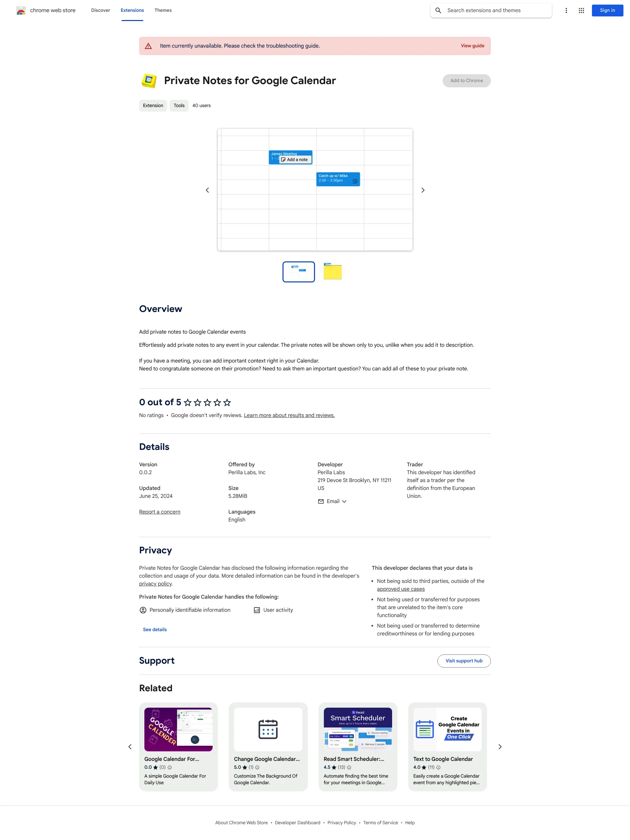This screenshot has height=840, width=630.
Task: Click the warning triangle alert icon
Action: click(148, 46)
